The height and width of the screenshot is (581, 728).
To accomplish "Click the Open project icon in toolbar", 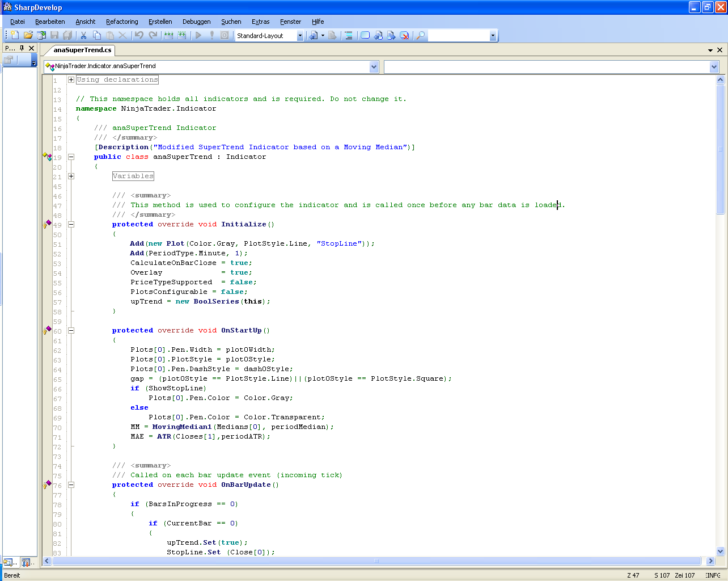I will [41, 35].
